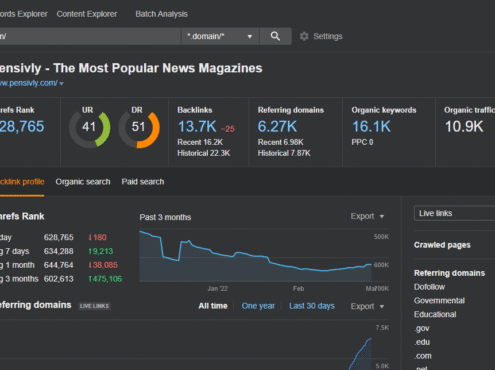Click the Educational row

[435, 314]
